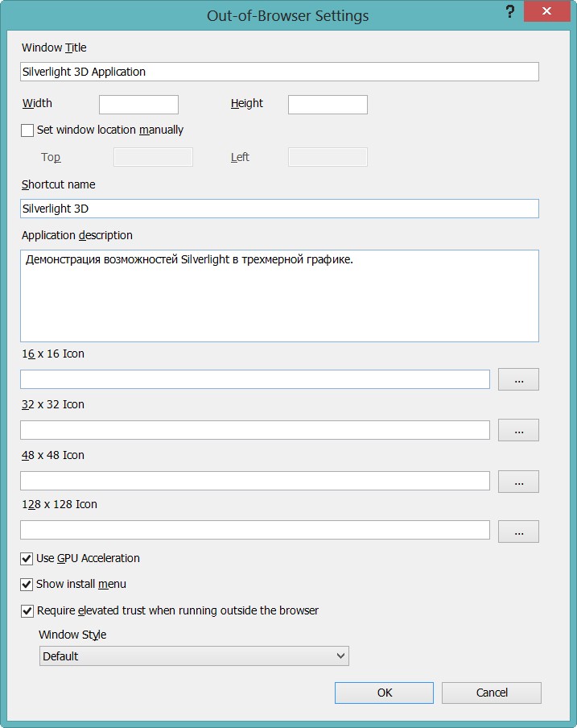Confirm settings with OK button
This screenshot has width=577, height=728.
coord(384,693)
